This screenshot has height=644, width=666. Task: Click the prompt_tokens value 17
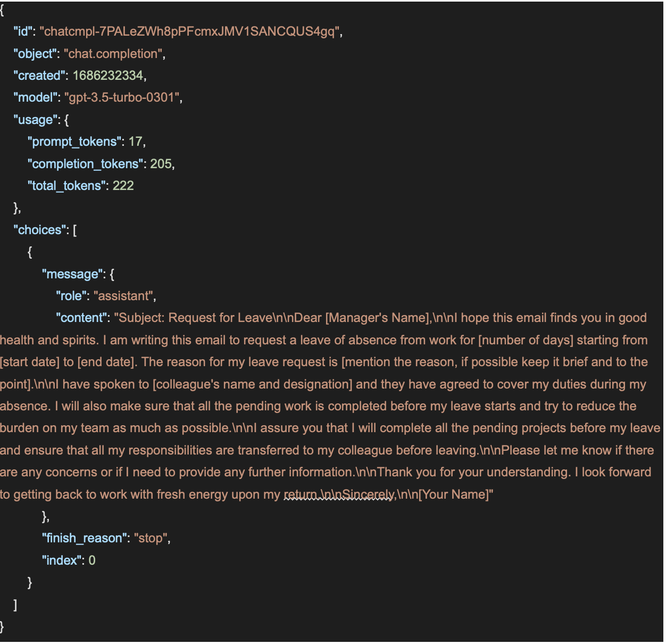click(135, 142)
